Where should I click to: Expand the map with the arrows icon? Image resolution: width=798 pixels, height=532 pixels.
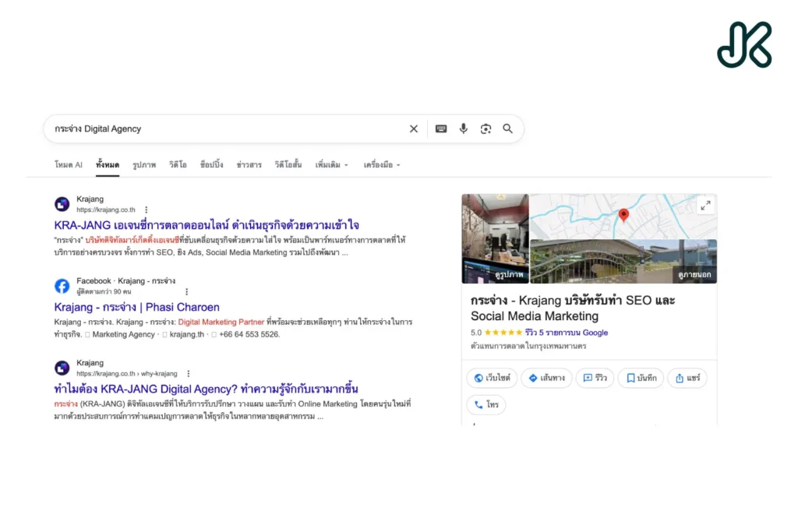[705, 206]
